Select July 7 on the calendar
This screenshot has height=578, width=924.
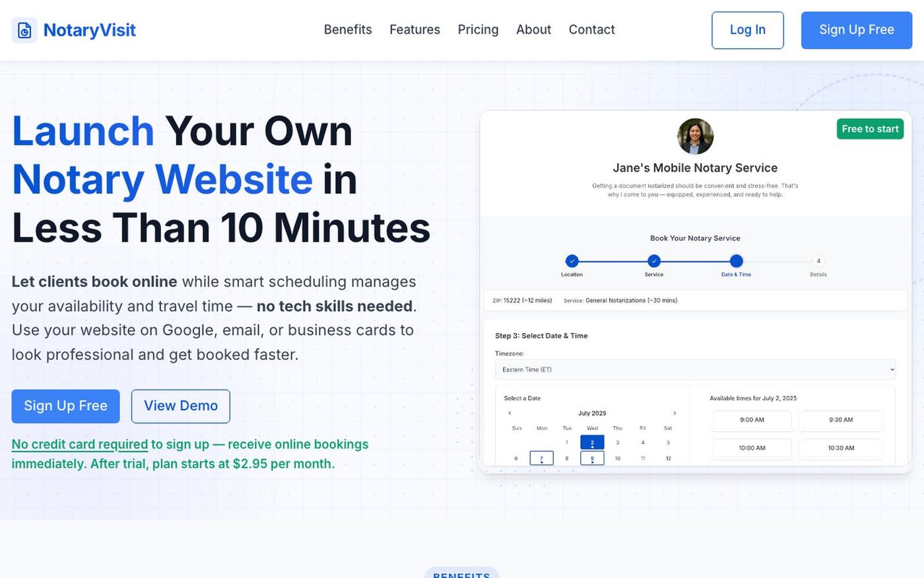click(x=541, y=458)
